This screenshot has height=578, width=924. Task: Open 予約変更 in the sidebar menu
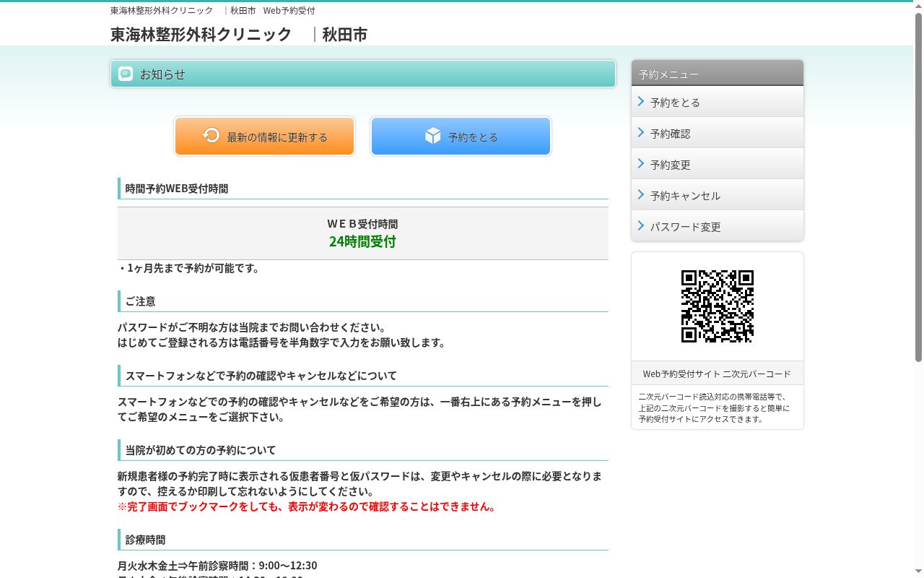point(718,164)
